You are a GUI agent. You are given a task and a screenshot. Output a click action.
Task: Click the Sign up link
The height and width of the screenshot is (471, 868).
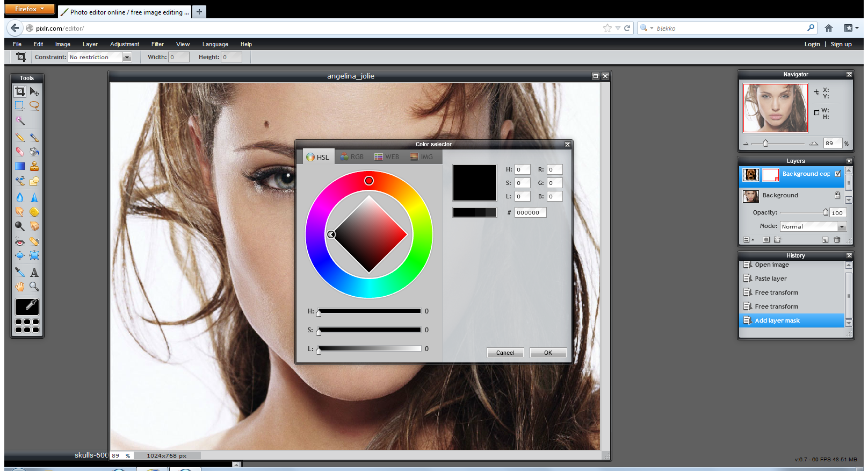coord(841,44)
